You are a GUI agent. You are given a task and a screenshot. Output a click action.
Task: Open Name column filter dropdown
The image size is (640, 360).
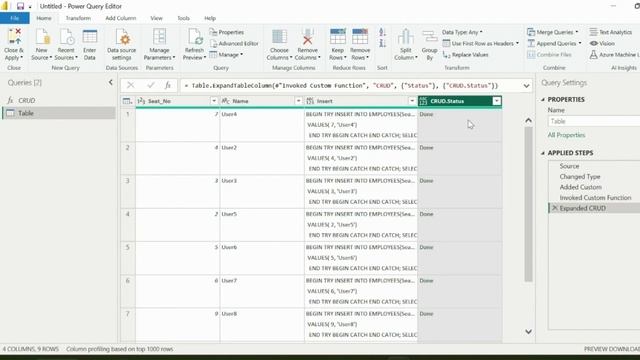point(298,101)
